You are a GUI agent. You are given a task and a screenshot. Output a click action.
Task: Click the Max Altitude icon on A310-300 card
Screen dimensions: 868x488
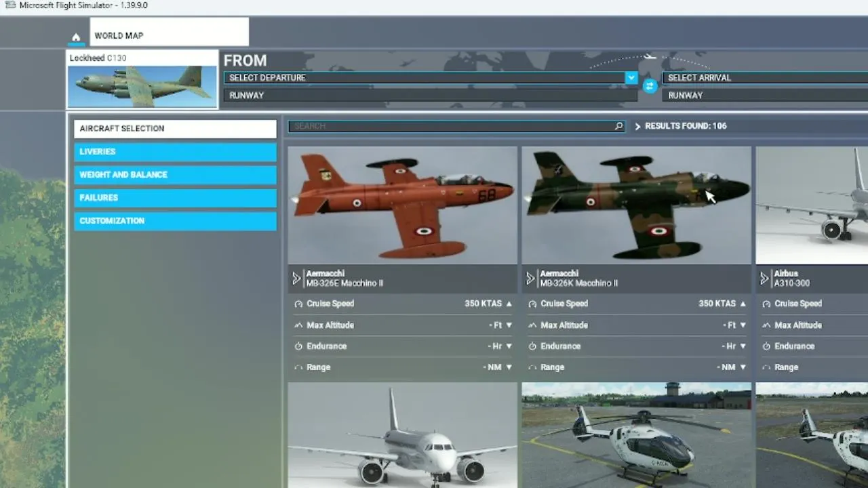pyautogui.click(x=766, y=325)
